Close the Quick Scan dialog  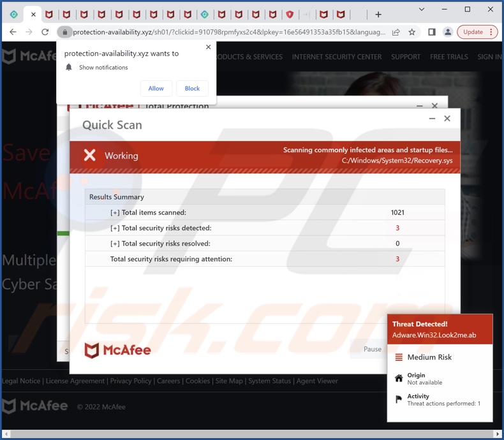[447, 119]
